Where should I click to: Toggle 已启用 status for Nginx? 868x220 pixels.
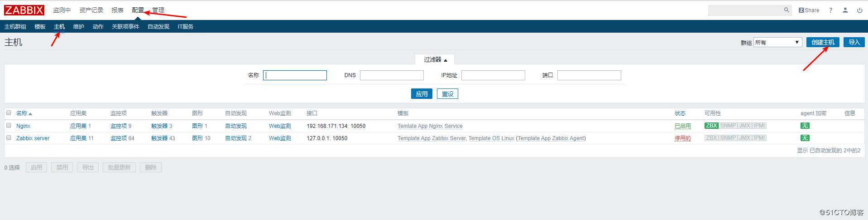pos(683,126)
